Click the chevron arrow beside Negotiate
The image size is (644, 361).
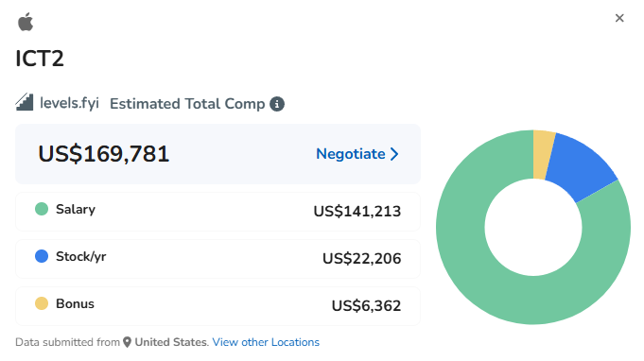point(394,154)
